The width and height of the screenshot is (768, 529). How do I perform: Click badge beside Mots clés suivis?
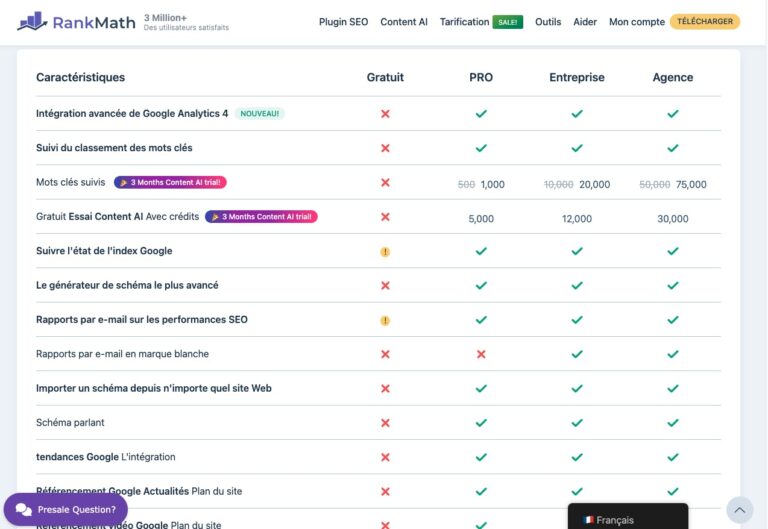pos(170,182)
